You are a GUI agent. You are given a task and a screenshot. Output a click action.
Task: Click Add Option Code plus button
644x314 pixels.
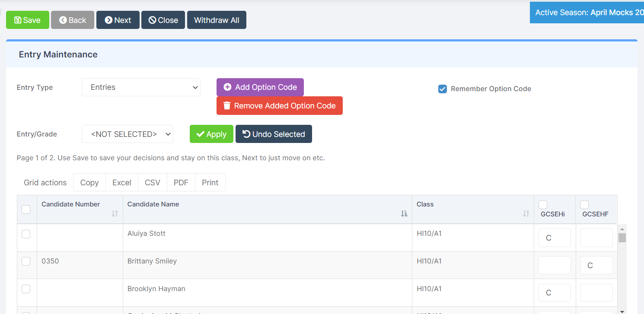point(260,87)
